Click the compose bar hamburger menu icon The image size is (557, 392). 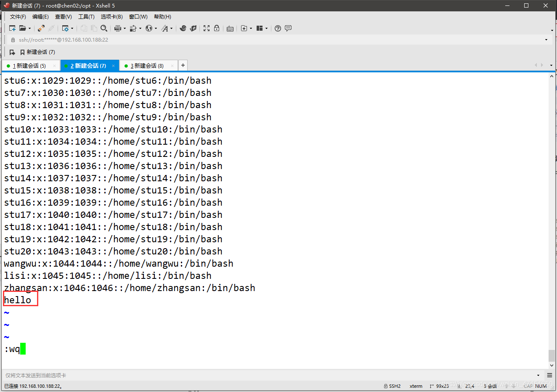click(549, 375)
